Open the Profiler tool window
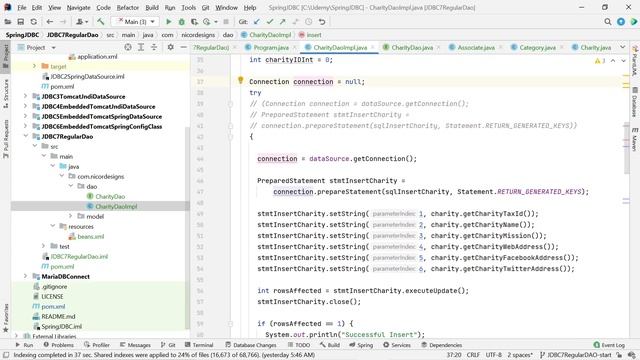The height and width of the screenshot is (360, 640). (x=97, y=345)
